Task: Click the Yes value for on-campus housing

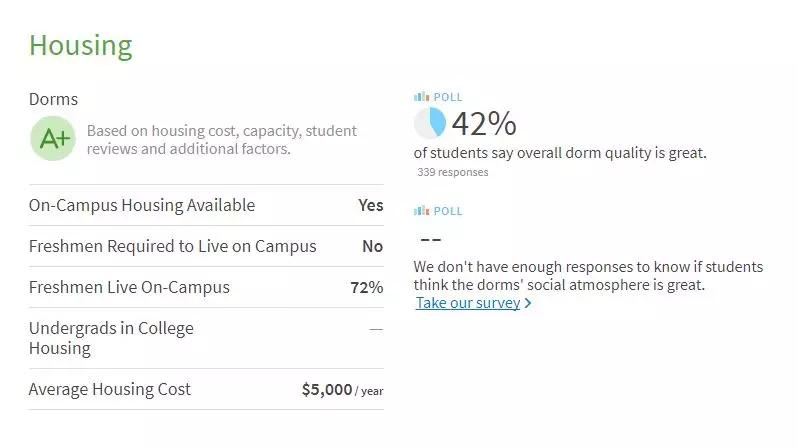Action: coord(370,205)
